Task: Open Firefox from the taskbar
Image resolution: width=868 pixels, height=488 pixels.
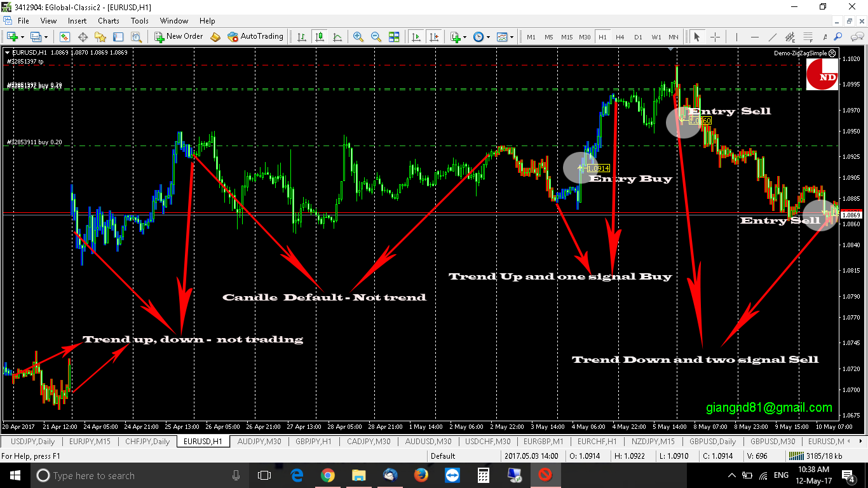Action: click(x=421, y=475)
